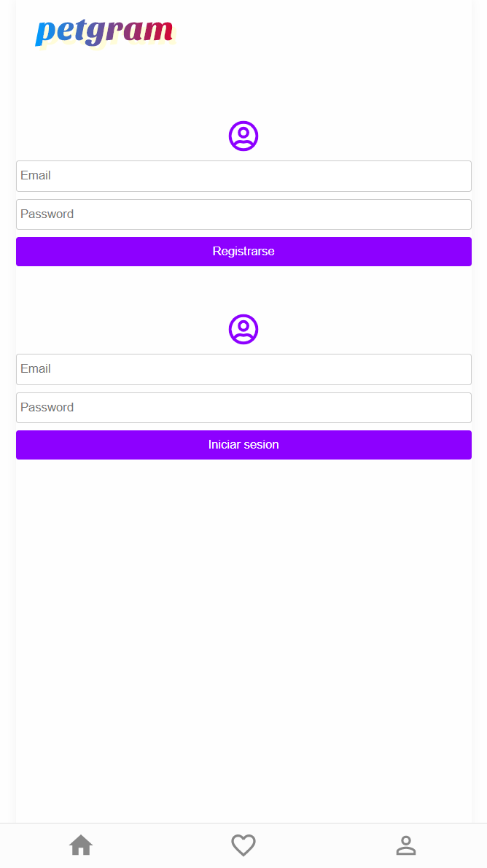
Task: Focus the Password field of the registration form
Action: pos(243,214)
